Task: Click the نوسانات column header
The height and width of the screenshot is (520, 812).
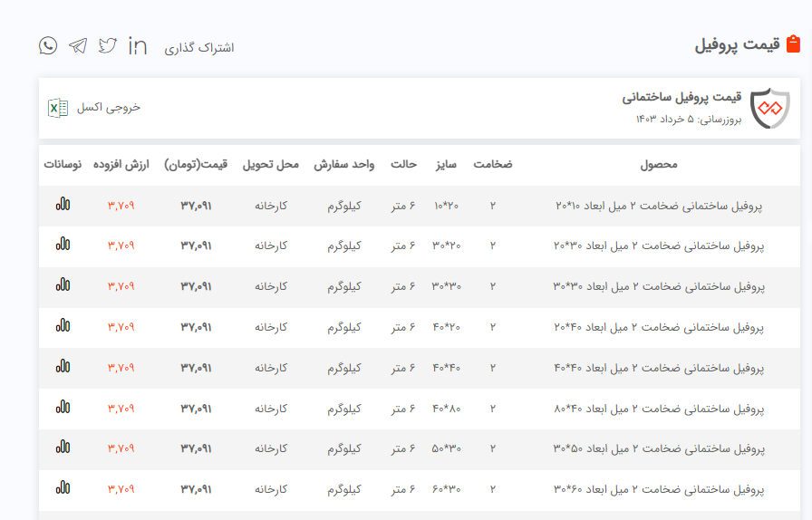Action: point(63,165)
